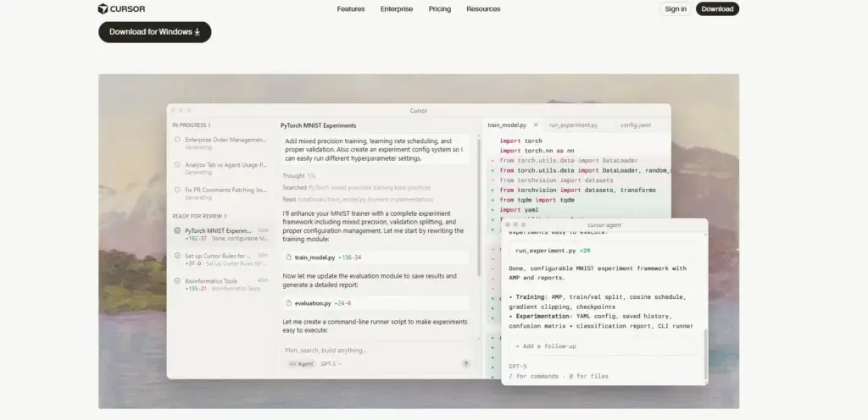Open the Enterprise Order Management task

221,143
